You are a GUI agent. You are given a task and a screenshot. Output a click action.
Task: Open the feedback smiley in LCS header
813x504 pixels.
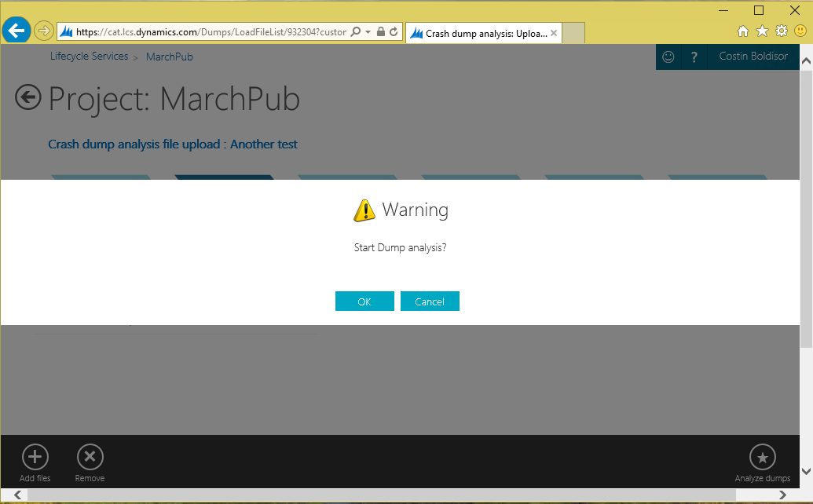coord(668,57)
